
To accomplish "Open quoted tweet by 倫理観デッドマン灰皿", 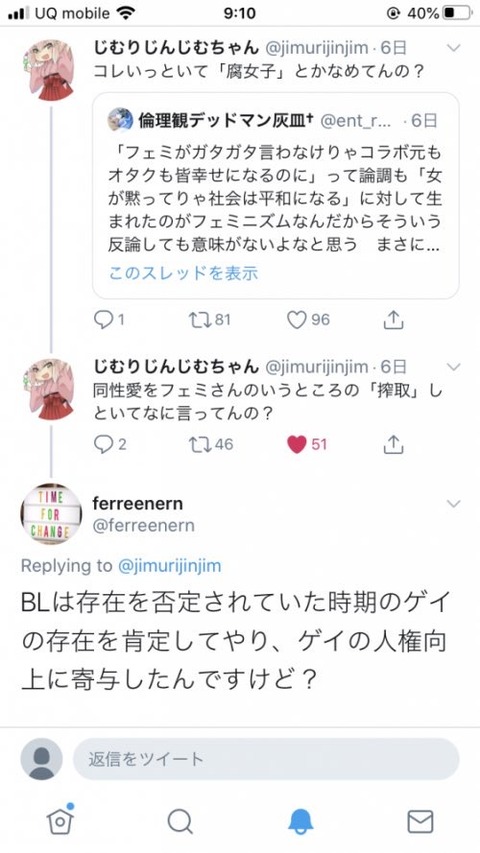I will tap(275, 196).
